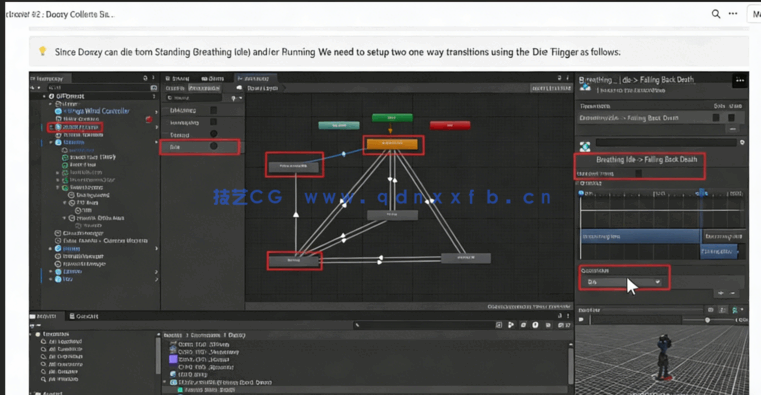This screenshot has height=395, width=761.
Task: Open the Project panel kebab menu
Action: [568, 316]
